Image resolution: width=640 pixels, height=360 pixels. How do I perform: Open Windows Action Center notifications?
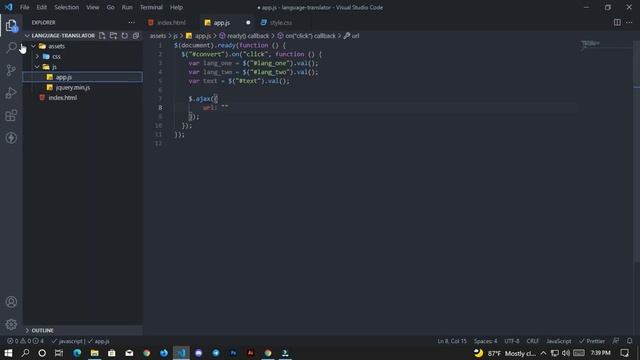624,353
